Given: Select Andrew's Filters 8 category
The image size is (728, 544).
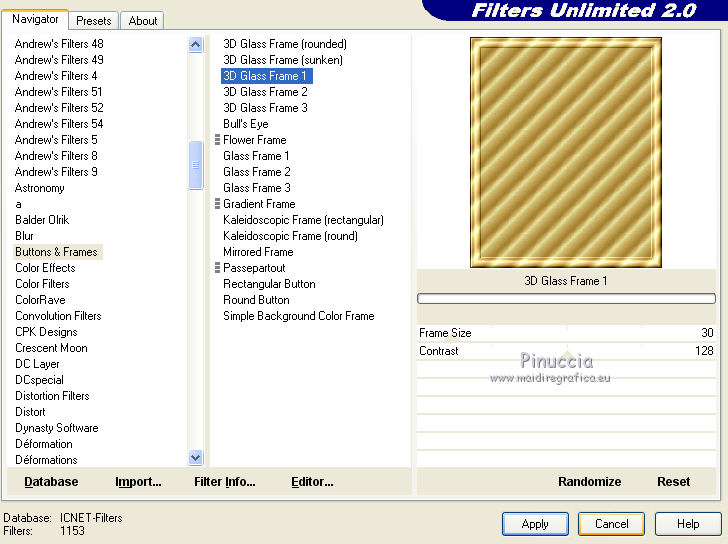Looking at the screenshot, I should 56,156.
